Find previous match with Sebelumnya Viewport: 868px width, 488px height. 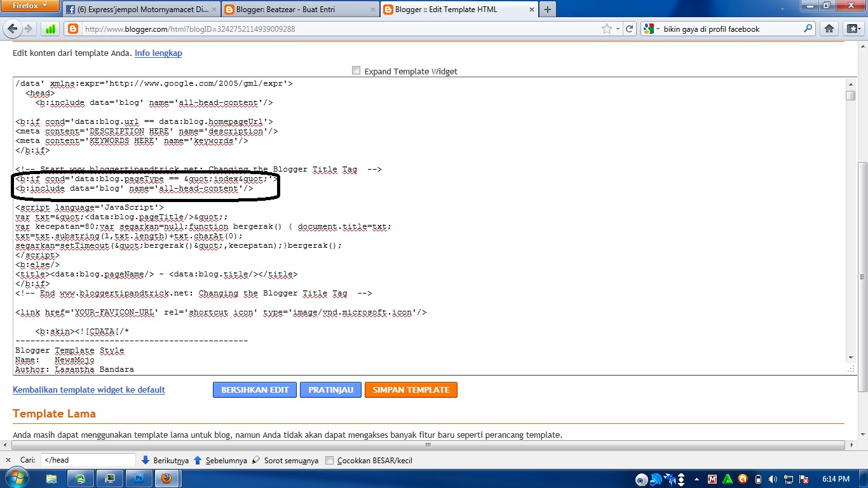point(220,460)
